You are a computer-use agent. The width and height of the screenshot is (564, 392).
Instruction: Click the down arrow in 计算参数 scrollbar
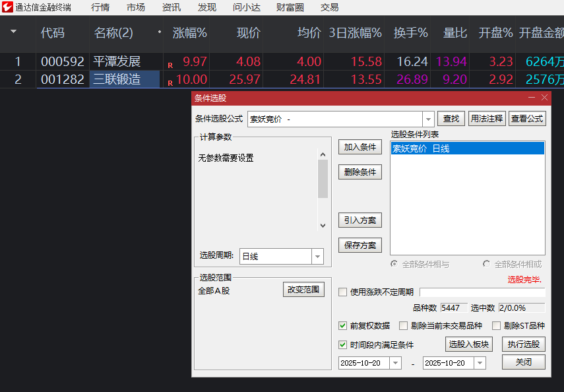pyautogui.click(x=323, y=226)
